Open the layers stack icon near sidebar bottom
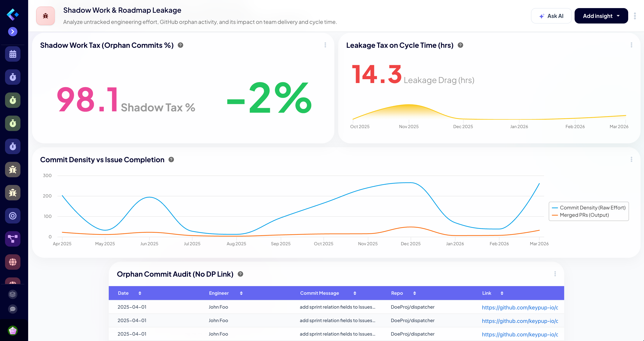Viewport: 644px width, 341px height. [12, 294]
